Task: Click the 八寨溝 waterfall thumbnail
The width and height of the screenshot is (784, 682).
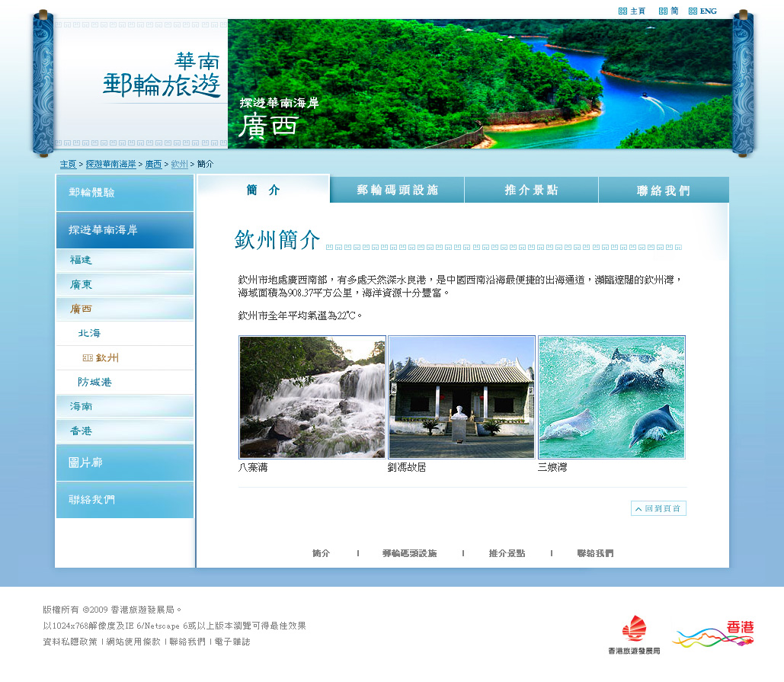Action: pos(312,397)
